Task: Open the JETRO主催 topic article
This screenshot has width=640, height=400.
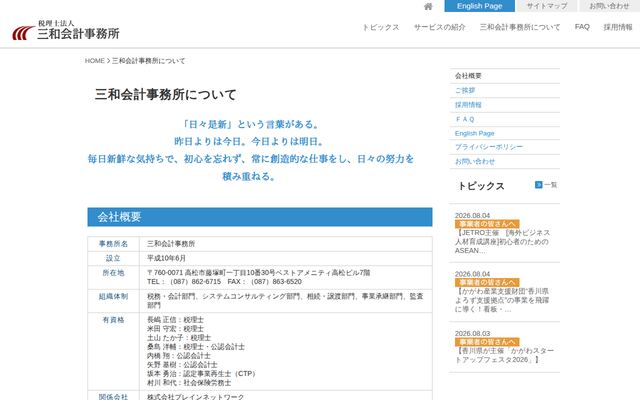Action: [502, 242]
